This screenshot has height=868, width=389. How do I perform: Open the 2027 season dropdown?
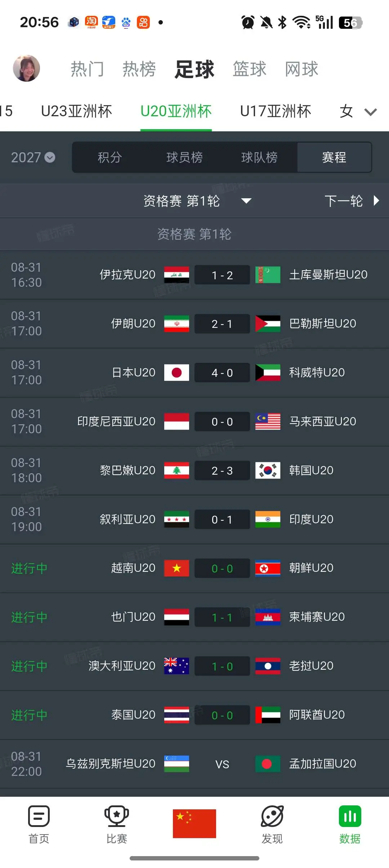[33, 157]
